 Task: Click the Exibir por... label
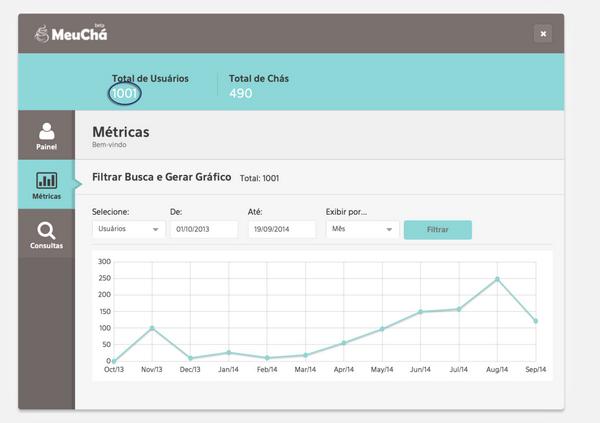(346, 212)
